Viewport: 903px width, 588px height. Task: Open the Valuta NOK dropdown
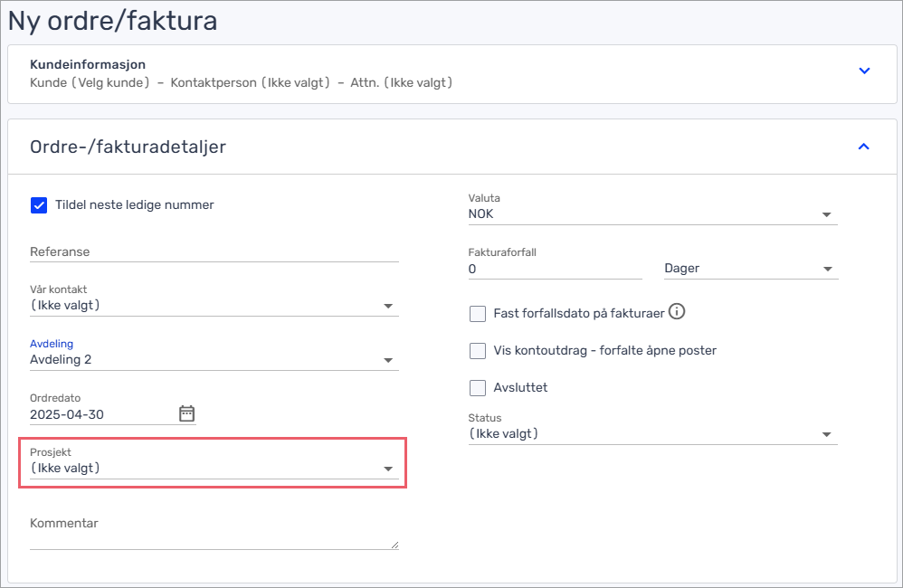pyautogui.click(x=652, y=214)
